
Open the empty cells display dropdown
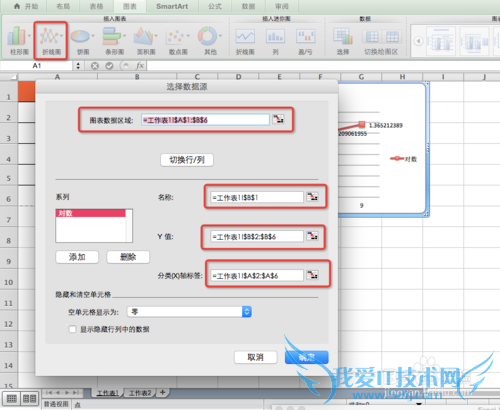[189, 311]
